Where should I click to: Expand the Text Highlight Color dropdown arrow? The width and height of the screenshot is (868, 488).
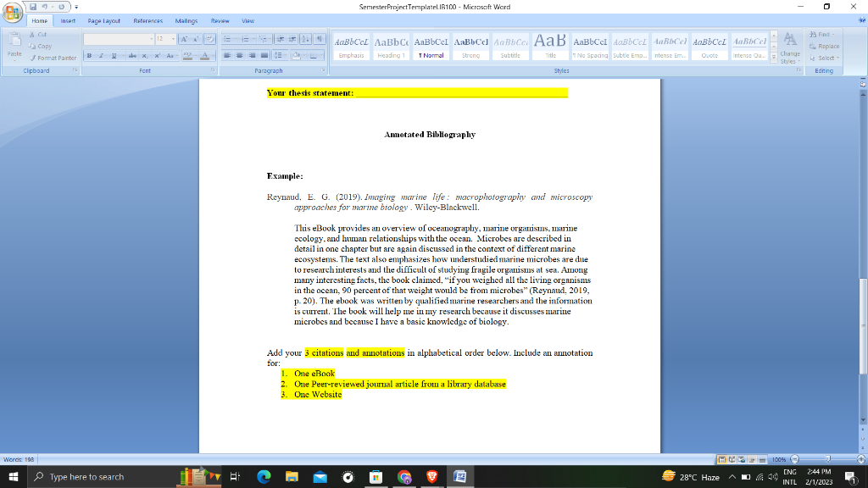tap(196, 55)
